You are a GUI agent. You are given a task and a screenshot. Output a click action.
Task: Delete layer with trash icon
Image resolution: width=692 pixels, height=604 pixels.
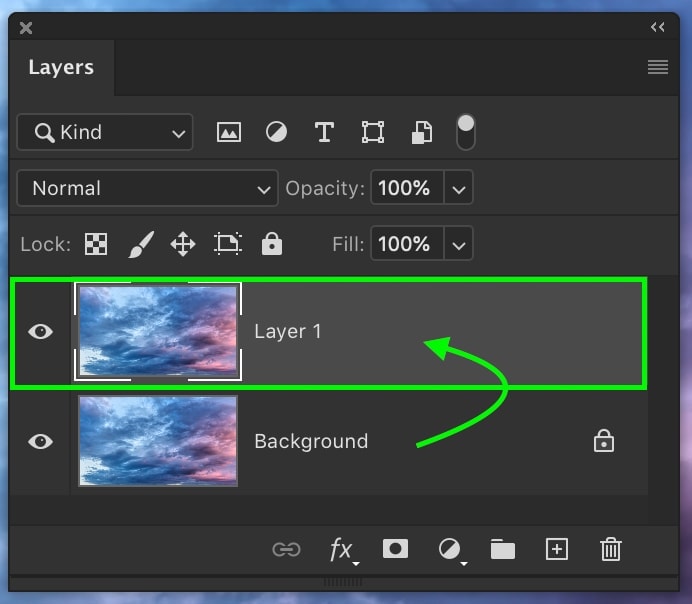[x=611, y=549]
